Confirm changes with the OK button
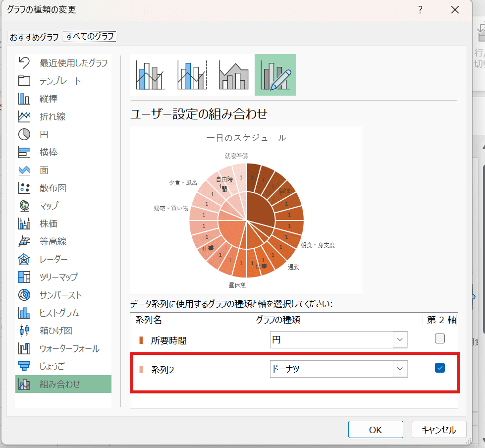Image resolution: width=485 pixels, height=448 pixels. point(375,429)
